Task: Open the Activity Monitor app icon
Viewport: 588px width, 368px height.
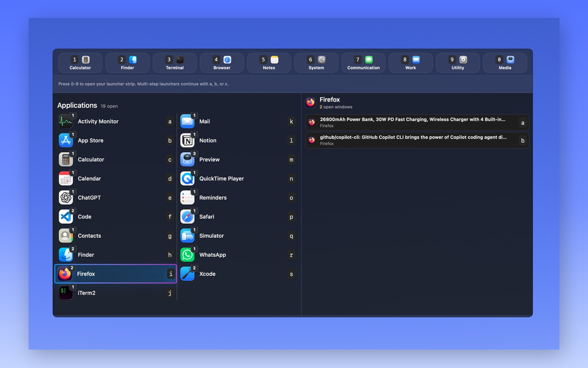Action: click(x=66, y=121)
